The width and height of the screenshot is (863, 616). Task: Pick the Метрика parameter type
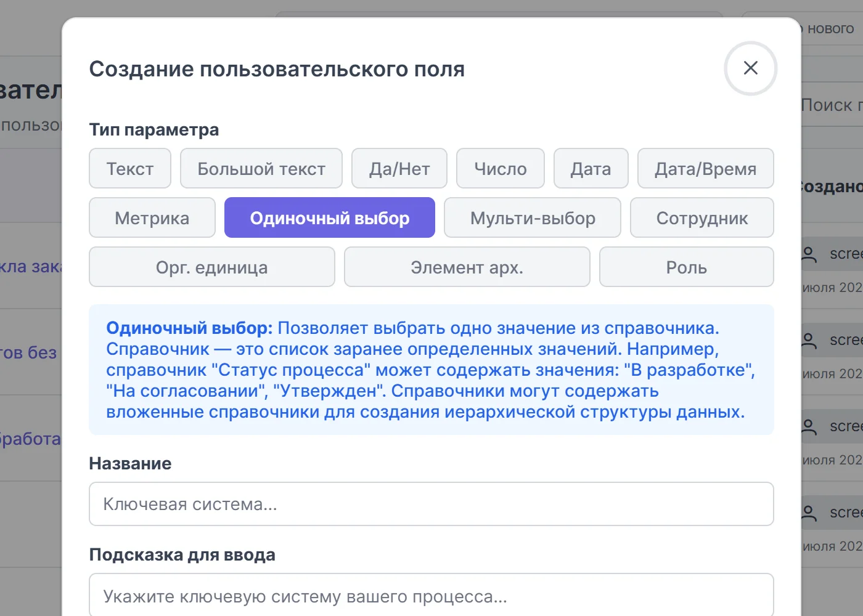coord(152,217)
